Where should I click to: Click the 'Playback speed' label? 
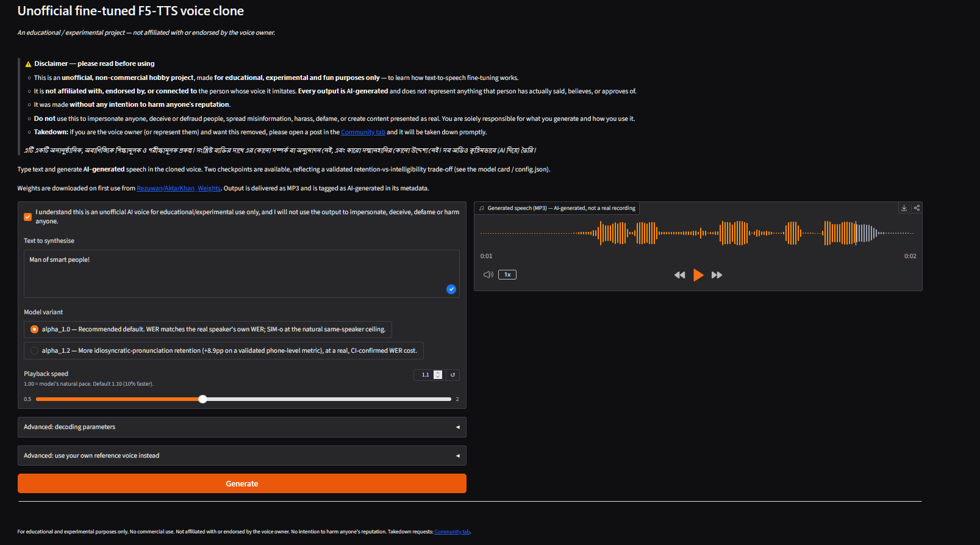(46, 374)
